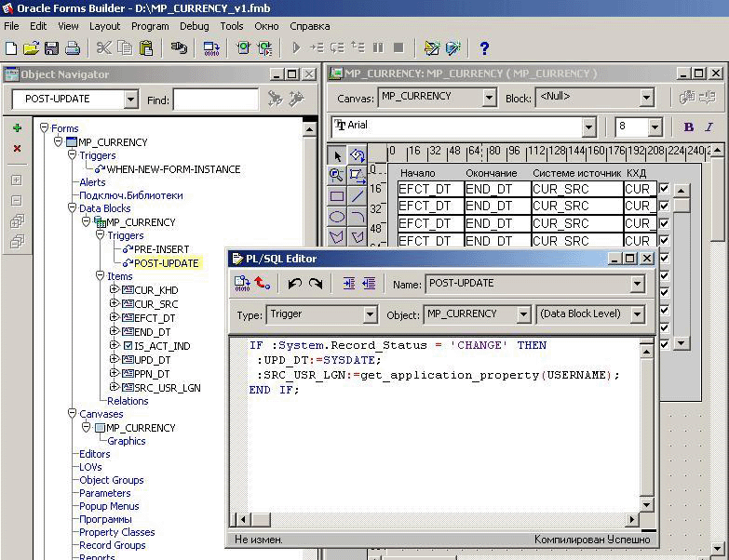Viewport: 729px width, 560px height.
Task: Click the Cut scissors toolbar icon
Action: [103, 48]
